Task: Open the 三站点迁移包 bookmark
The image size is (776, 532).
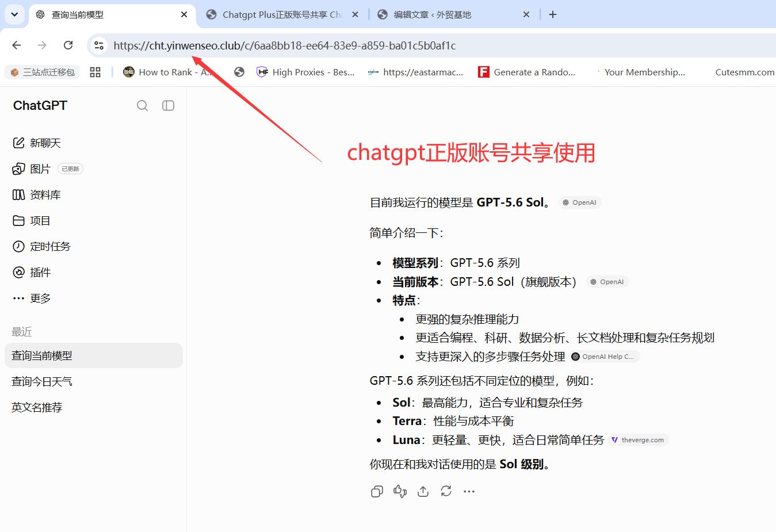Action: 43,72
